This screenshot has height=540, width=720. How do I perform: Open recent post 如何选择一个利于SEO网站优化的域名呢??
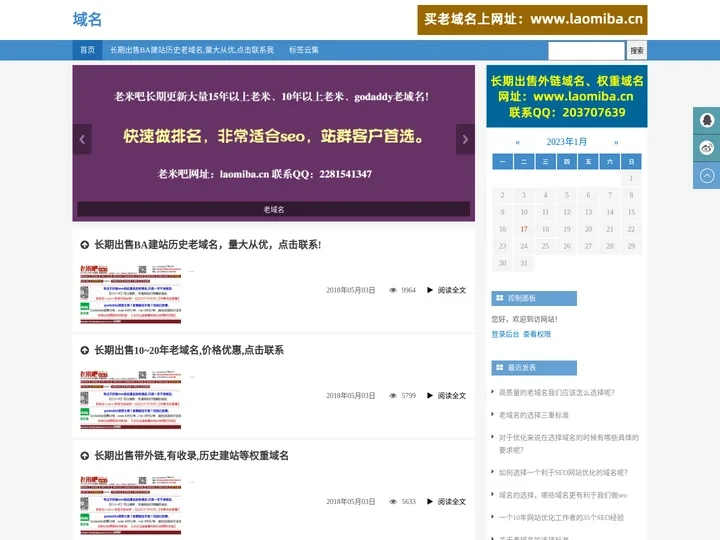[563, 472]
